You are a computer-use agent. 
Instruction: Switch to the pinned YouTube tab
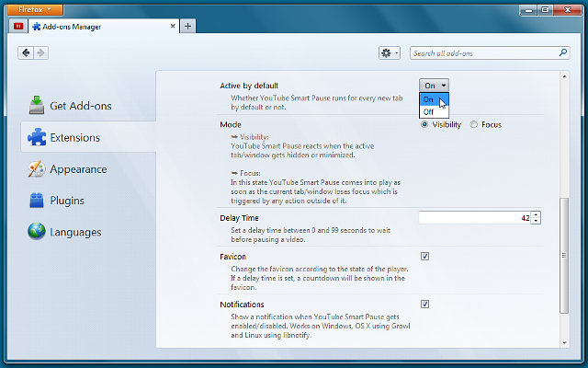point(18,27)
